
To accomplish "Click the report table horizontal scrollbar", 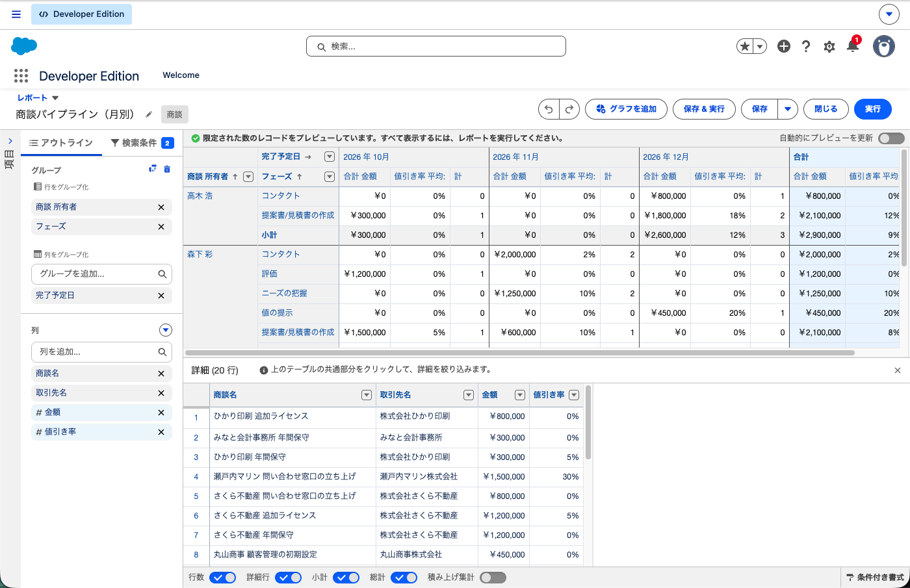I will (x=520, y=353).
